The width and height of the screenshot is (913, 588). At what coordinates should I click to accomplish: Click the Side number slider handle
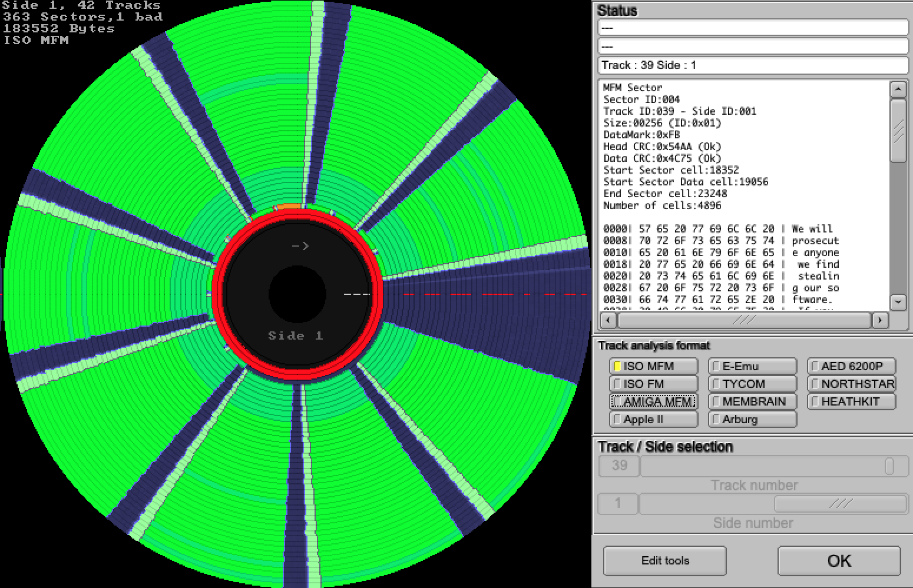[x=840, y=504]
